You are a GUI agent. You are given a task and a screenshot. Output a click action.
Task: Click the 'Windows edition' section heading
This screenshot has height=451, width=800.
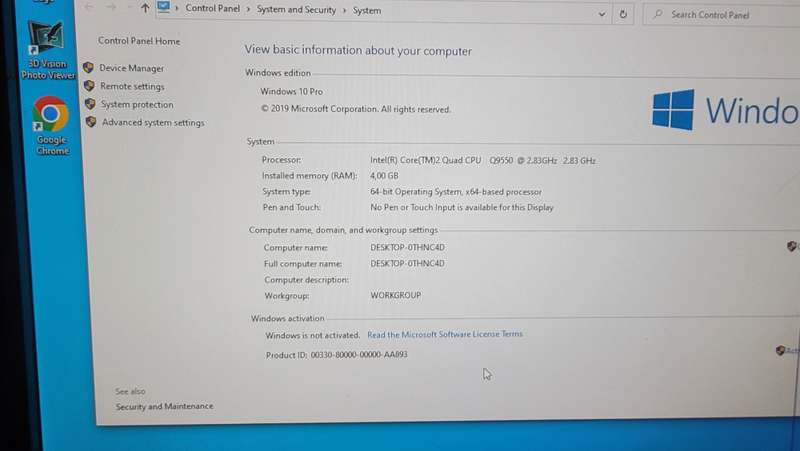(278, 72)
